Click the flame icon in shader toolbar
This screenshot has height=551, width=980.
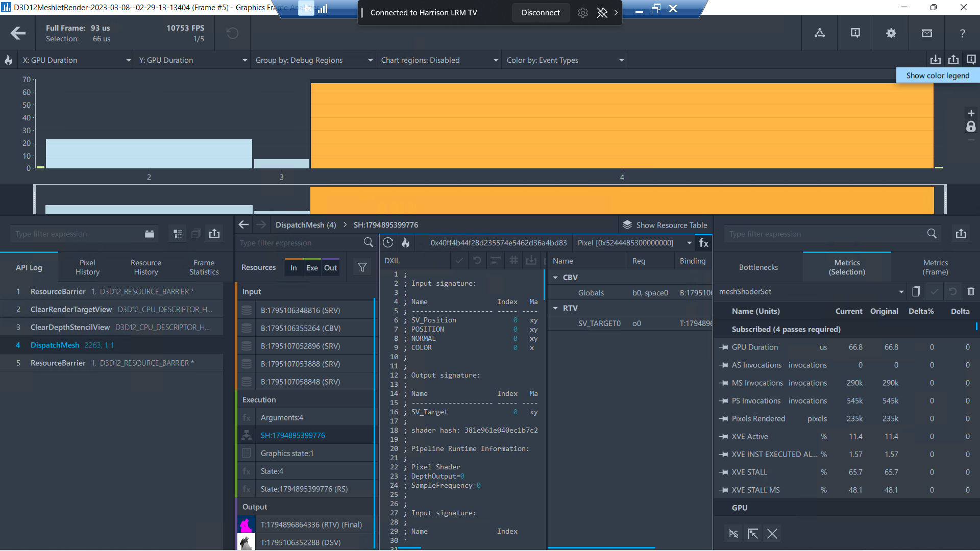coord(406,243)
